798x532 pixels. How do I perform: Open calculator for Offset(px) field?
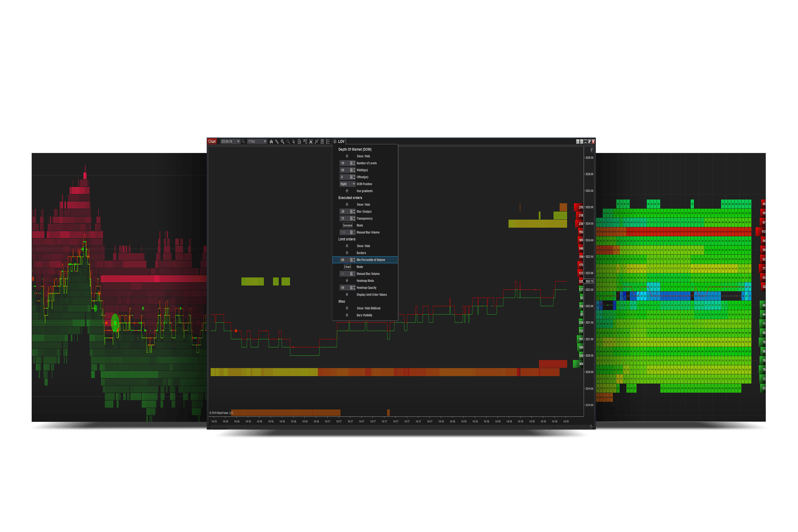(x=351, y=177)
